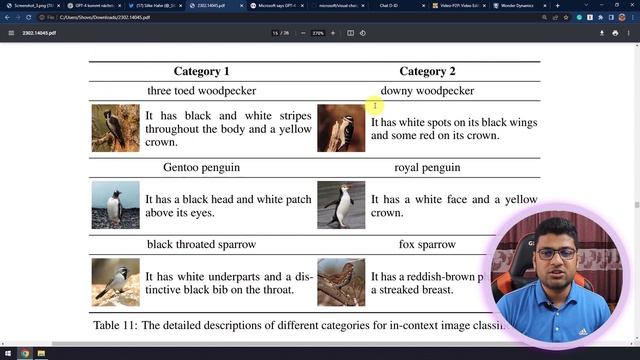Viewport: 640px width, 360px height.
Task: Click the zoom percentage field
Action: coord(318,33)
